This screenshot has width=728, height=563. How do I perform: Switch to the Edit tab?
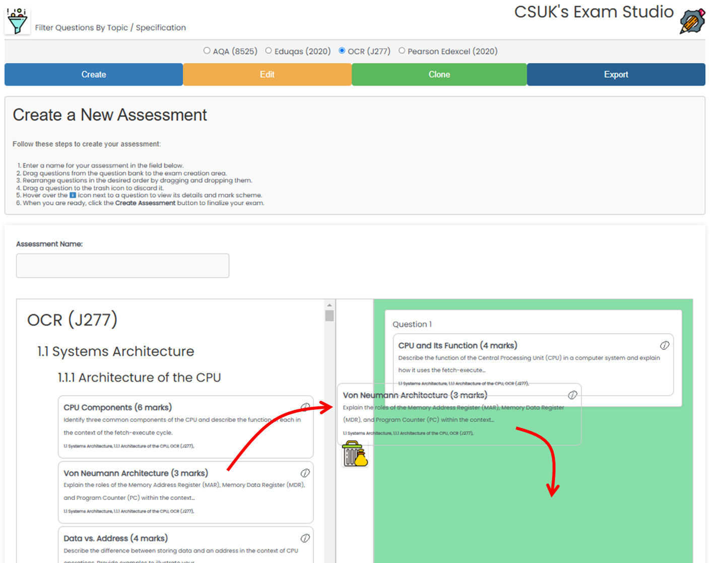click(267, 75)
